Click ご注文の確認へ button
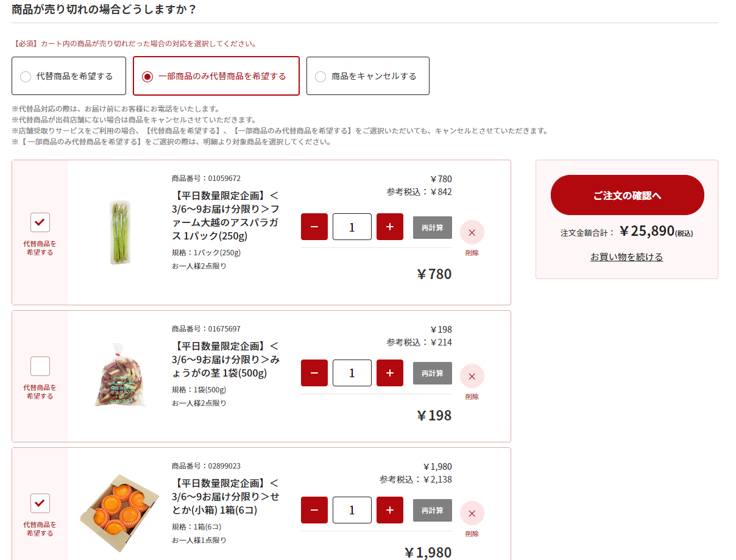Viewport: 736px width, 560px height. coord(628,195)
